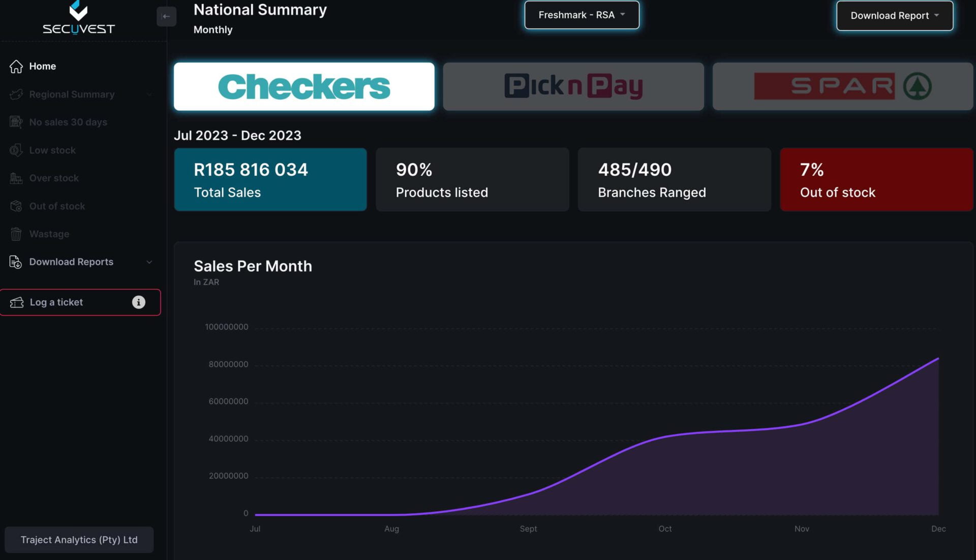The width and height of the screenshot is (976, 560).
Task: Click the Out of stock box icon
Action: (16, 206)
